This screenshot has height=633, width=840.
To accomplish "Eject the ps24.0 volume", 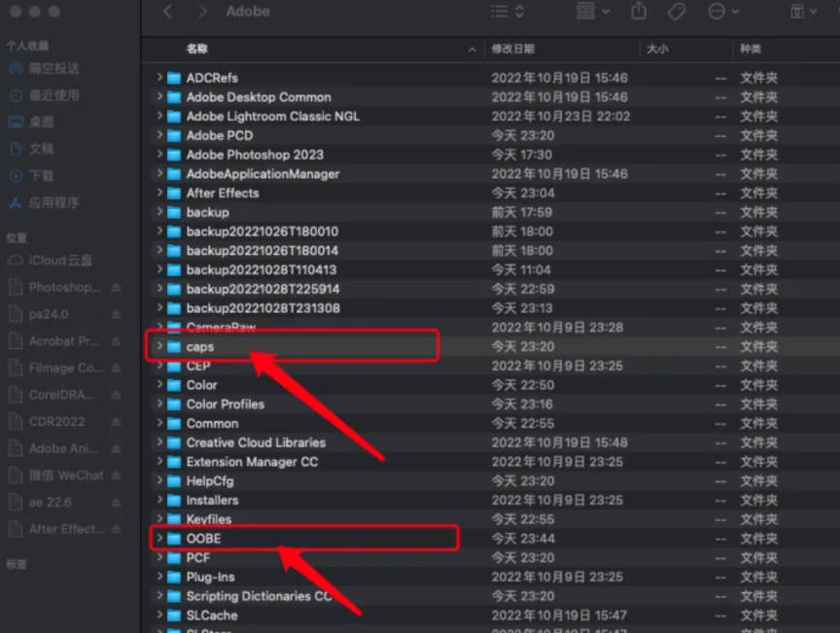I will [117, 315].
